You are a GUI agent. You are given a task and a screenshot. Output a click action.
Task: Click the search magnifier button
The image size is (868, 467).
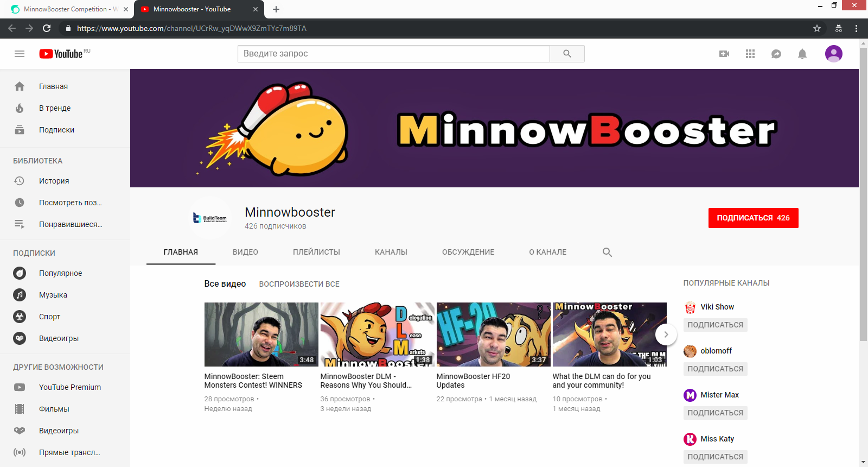pos(567,54)
